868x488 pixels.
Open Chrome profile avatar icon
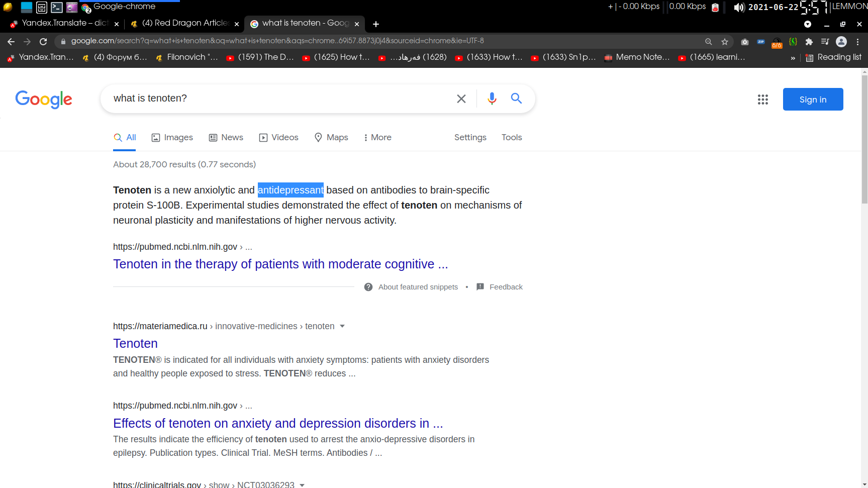pyautogui.click(x=841, y=42)
